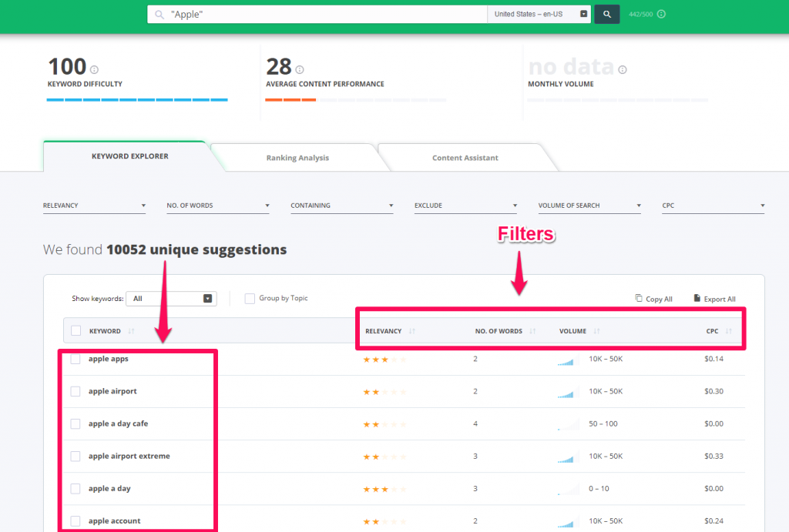Screen dimensions: 789x532
Task: Open the apple a day cafe keyword
Action: point(118,424)
